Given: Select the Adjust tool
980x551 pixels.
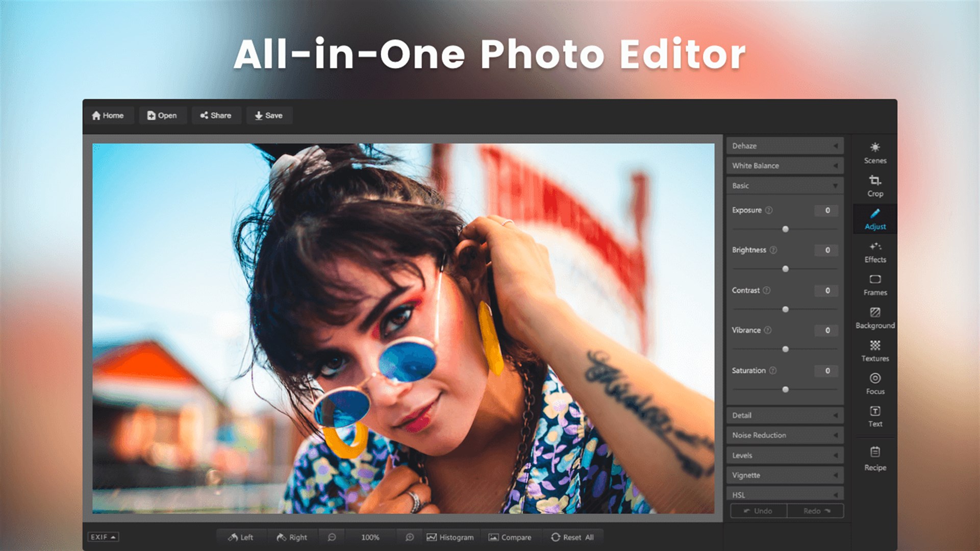Looking at the screenshot, I should tap(874, 218).
